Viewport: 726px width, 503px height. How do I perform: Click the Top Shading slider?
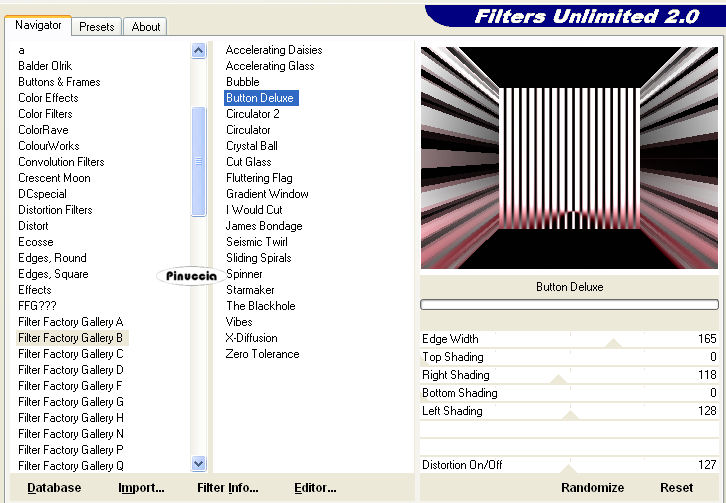pyautogui.click(x=570, y=357)
